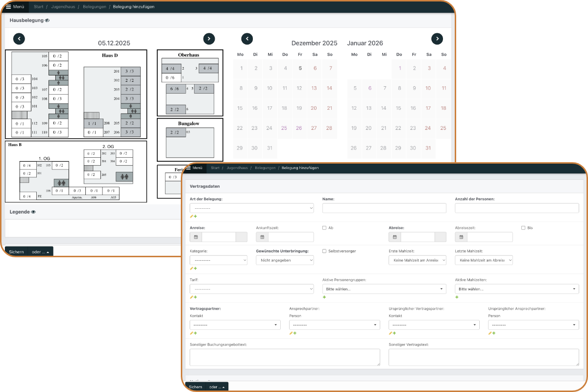Open calendar icon for Abreise date
588x392 pixels.
click(394, 237)
